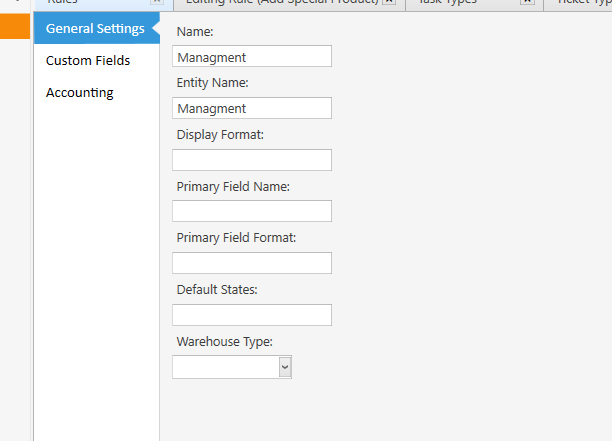The image size is (612, 441).
Task: Open the Task Types tab
Action: click(448, 2)
